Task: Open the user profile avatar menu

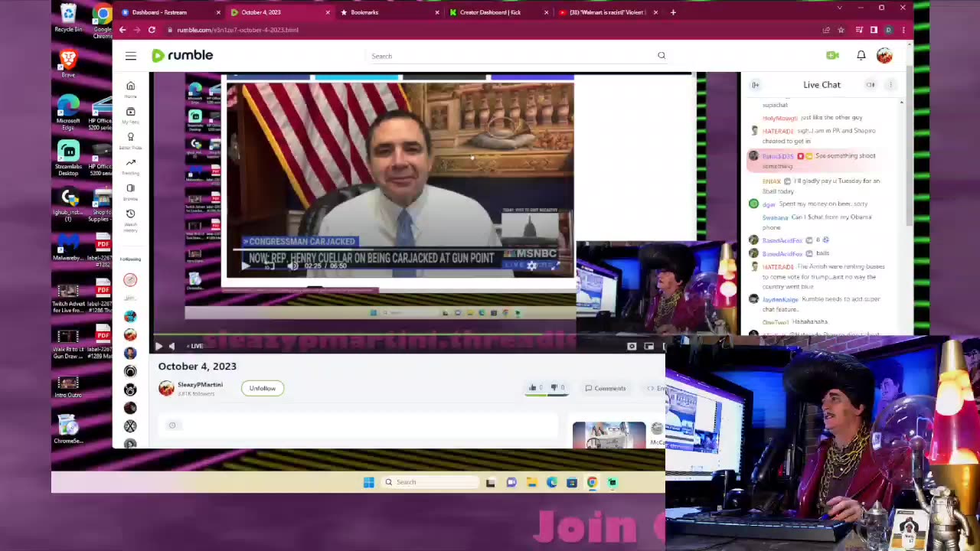Action: coord(884,55)
